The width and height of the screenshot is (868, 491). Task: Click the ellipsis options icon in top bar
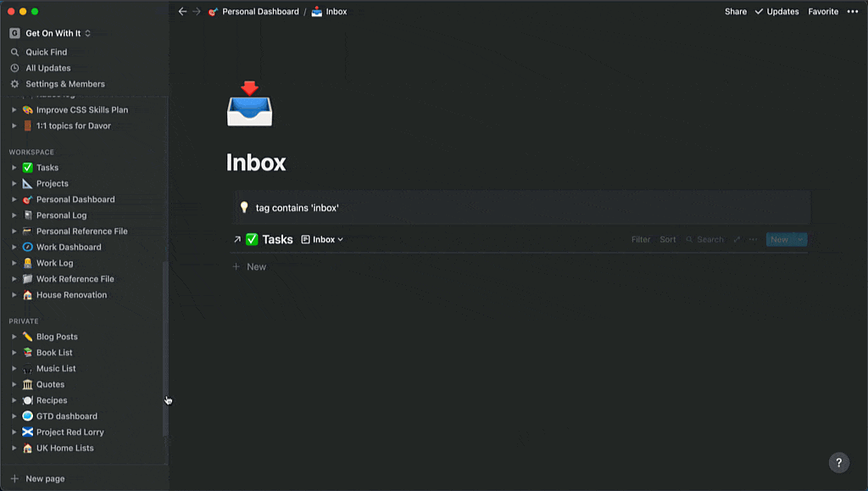[853, 11]
